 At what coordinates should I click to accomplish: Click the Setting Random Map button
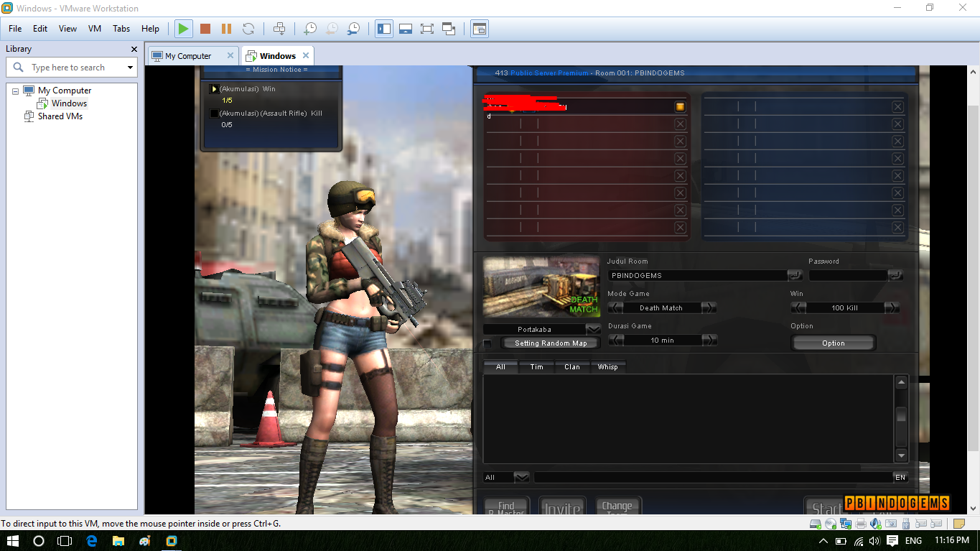click(551, 343)
